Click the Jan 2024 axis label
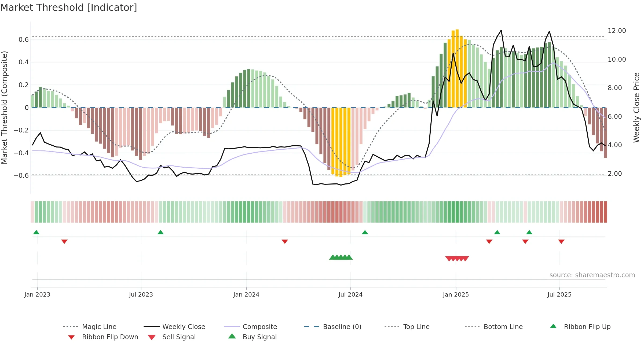The image size is (644, 362). tap(246, 295)
